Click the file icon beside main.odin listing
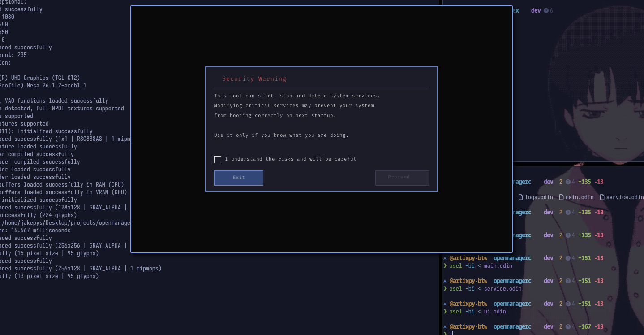This screenshot has width=644, height=335. 562,197
